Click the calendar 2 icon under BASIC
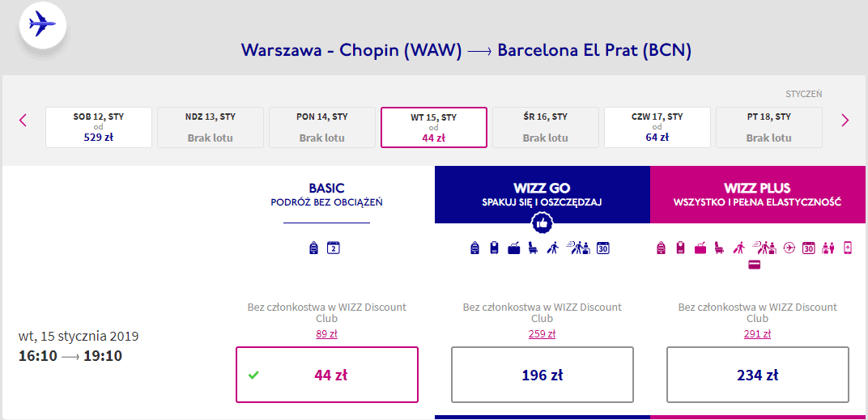This screenshot has height=420, width=868. pos(333,248)
